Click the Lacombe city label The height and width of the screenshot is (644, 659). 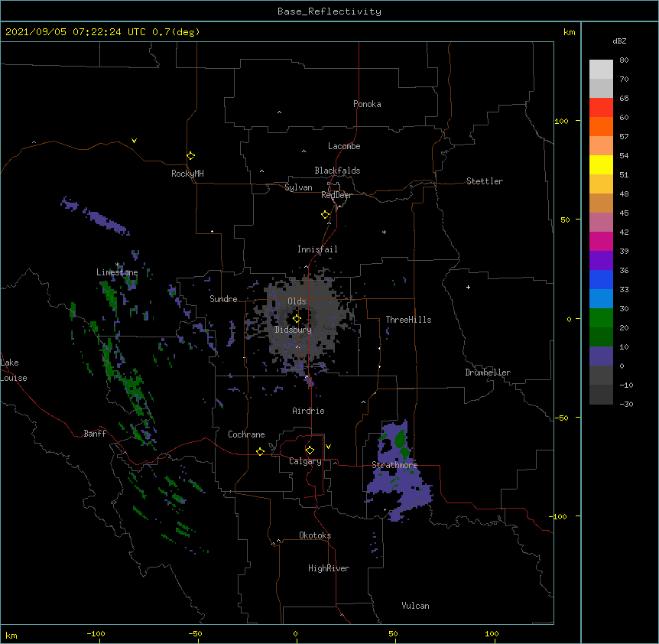pos(344,146)
